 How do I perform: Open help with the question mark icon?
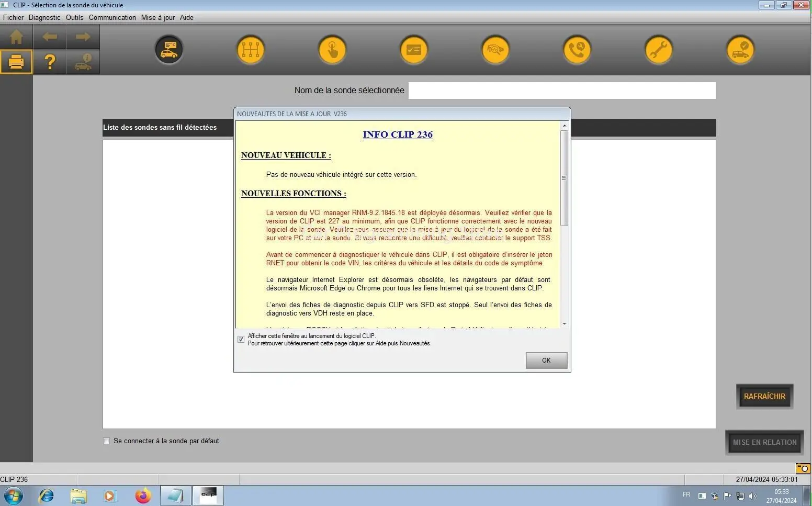point(50,62)
